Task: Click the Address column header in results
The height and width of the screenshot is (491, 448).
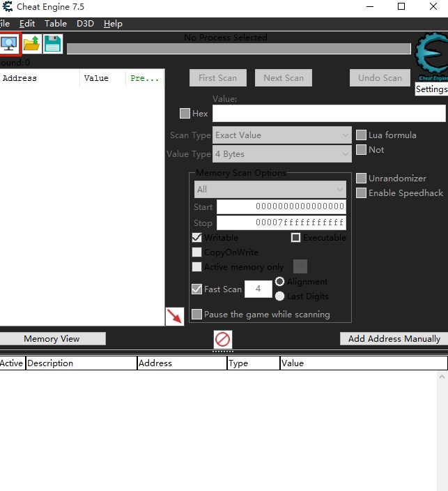Action: (x=40, y=78)
